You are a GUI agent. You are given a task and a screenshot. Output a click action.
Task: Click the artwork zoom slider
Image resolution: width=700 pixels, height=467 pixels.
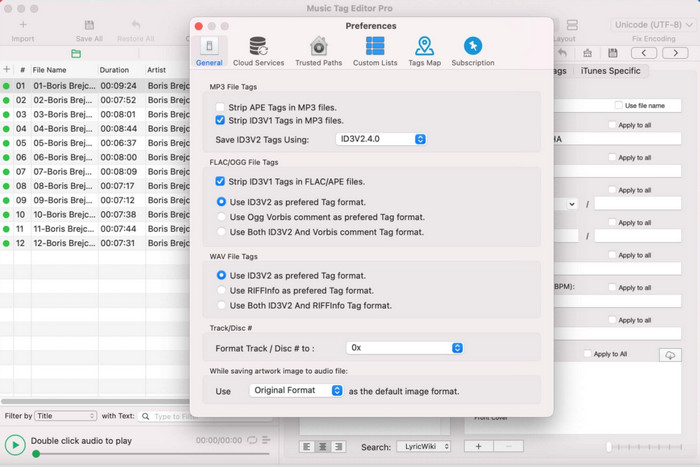coord(644,446)
